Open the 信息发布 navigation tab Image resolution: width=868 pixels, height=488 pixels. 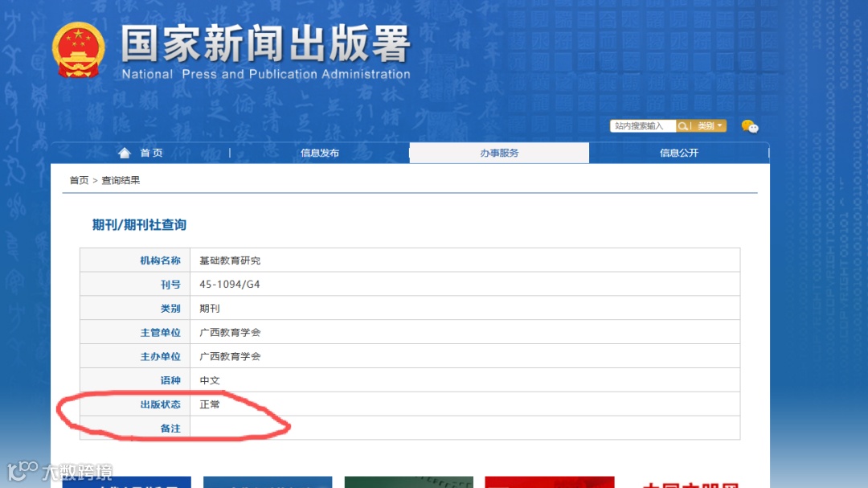click(x=319, y=153)
